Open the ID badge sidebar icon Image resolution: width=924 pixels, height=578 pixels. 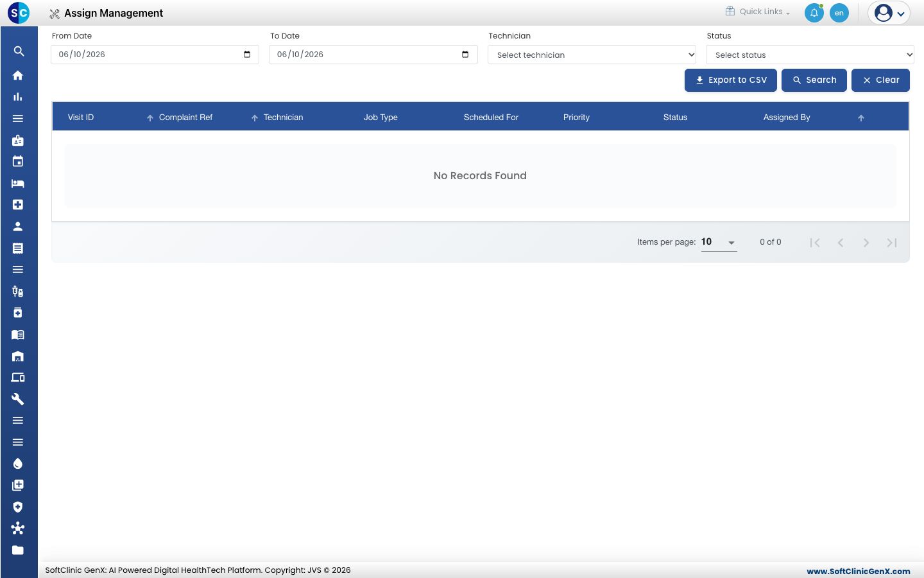[18, 140]
